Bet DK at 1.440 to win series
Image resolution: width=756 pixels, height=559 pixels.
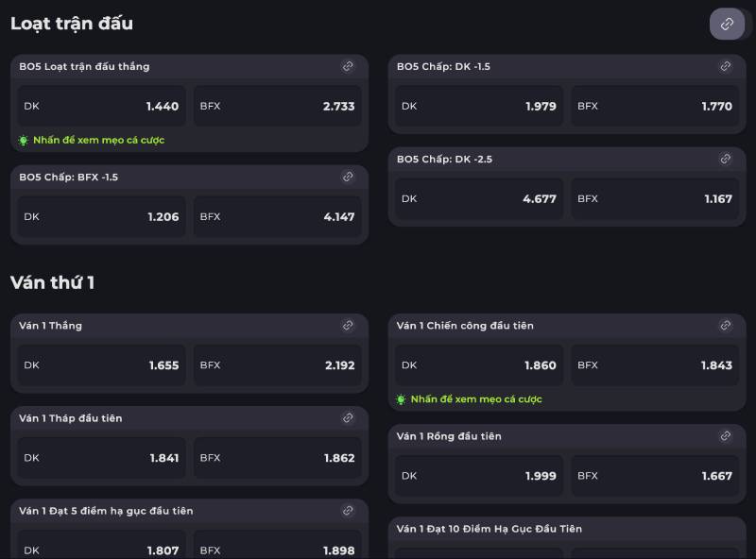tap(101, 106)
